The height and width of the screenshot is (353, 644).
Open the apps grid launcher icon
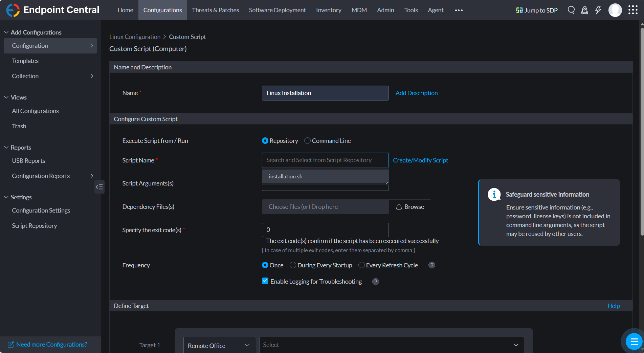(x=633, y=10)
